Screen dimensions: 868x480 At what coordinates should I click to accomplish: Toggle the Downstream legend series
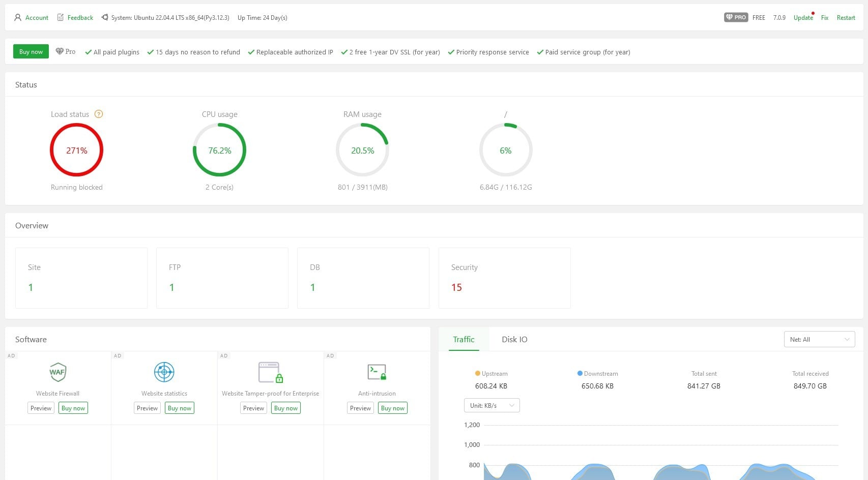click(x=597, y=374)
